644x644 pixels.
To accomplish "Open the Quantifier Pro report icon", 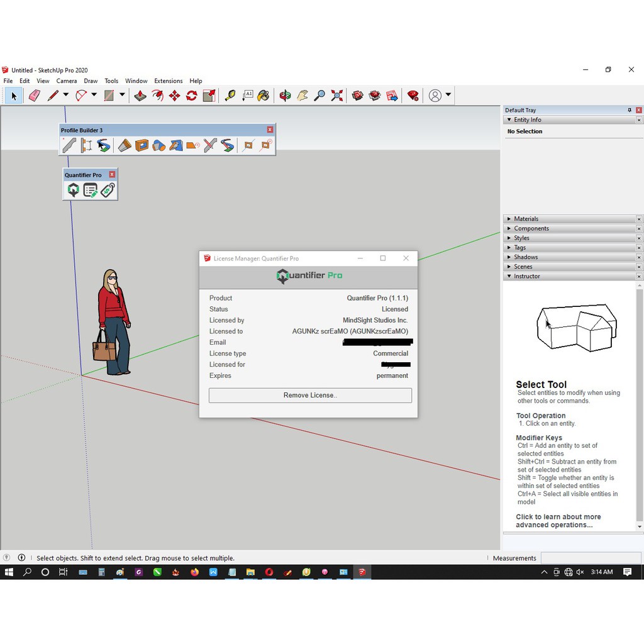I will pyautogui.click(x=90, y=190).
